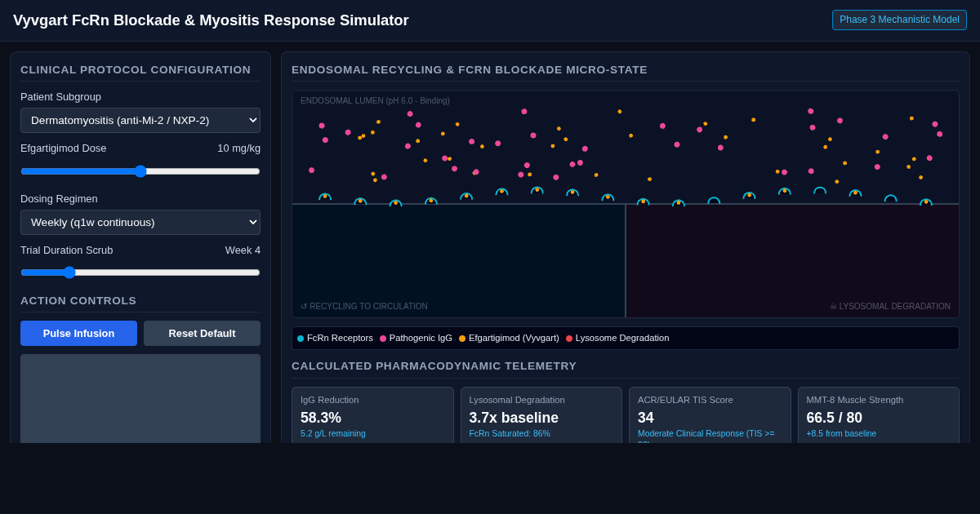Screen dimensions: 980x514
Task: Click the 'Vyvgart FcRn Blockade' page title
Action: tap(211, 20)
